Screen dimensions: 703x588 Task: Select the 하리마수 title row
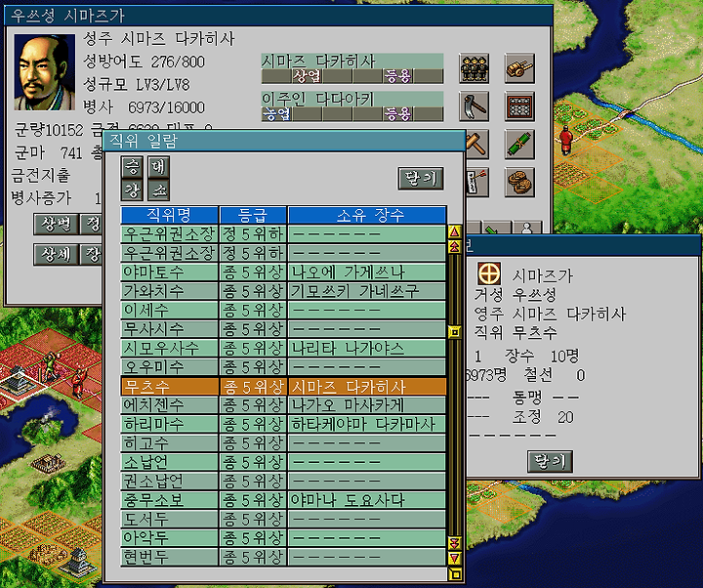(283, 424)
